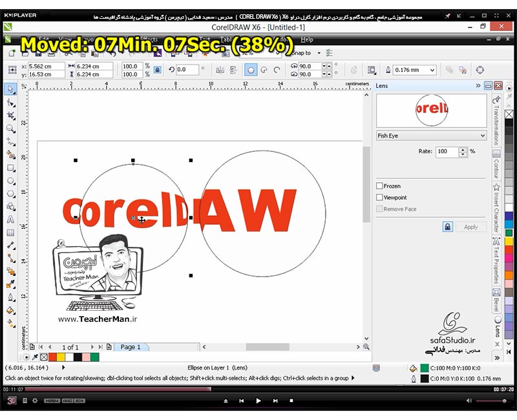The image size is (517, 420).
Task: Click KMPlayer play button
Action: point(258,401)
